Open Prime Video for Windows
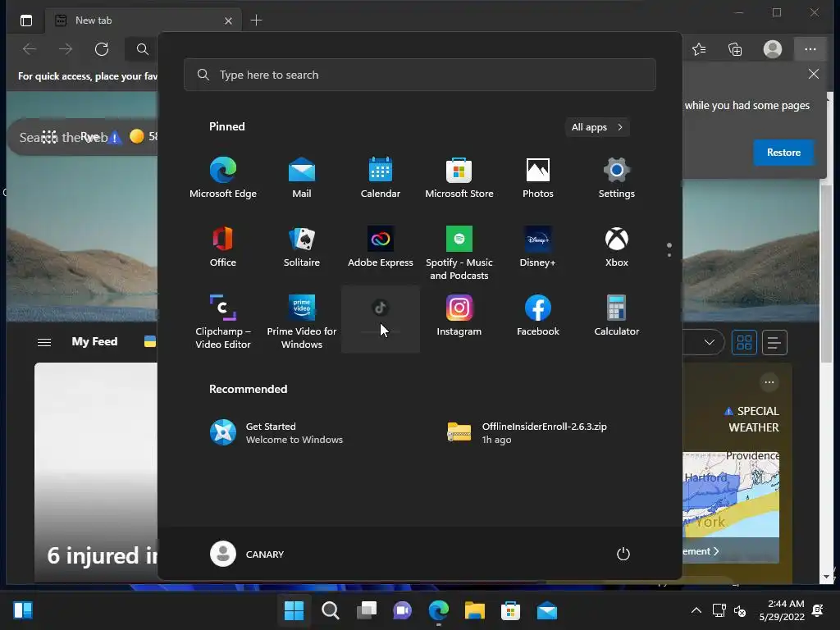The image size is (840, 630). (302, 322)
